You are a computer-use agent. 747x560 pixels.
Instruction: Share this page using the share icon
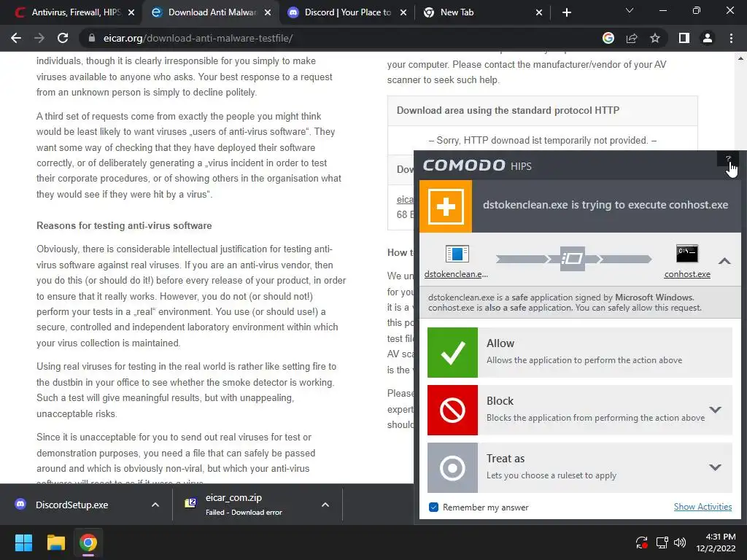pos(632,38)
